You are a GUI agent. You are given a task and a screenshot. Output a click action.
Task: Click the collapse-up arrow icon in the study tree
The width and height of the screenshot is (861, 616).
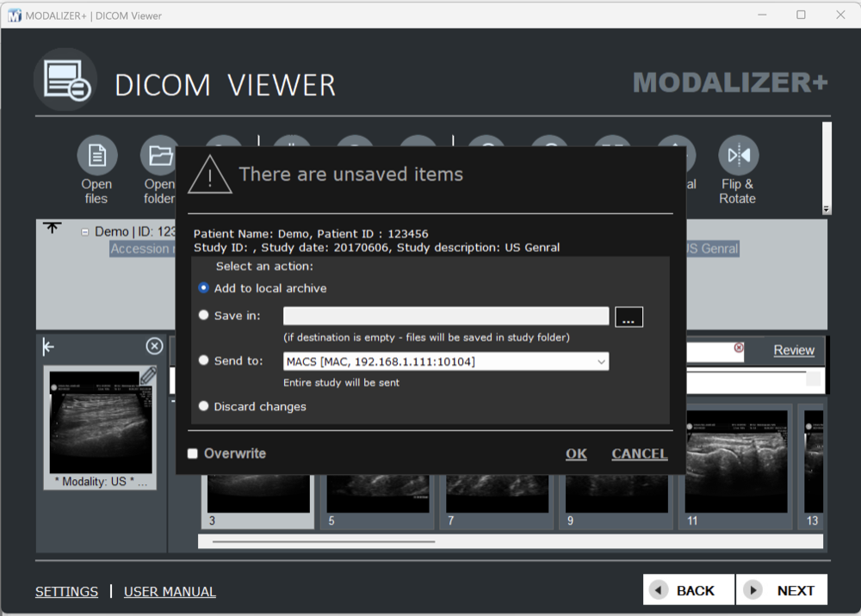pos(53,228)
